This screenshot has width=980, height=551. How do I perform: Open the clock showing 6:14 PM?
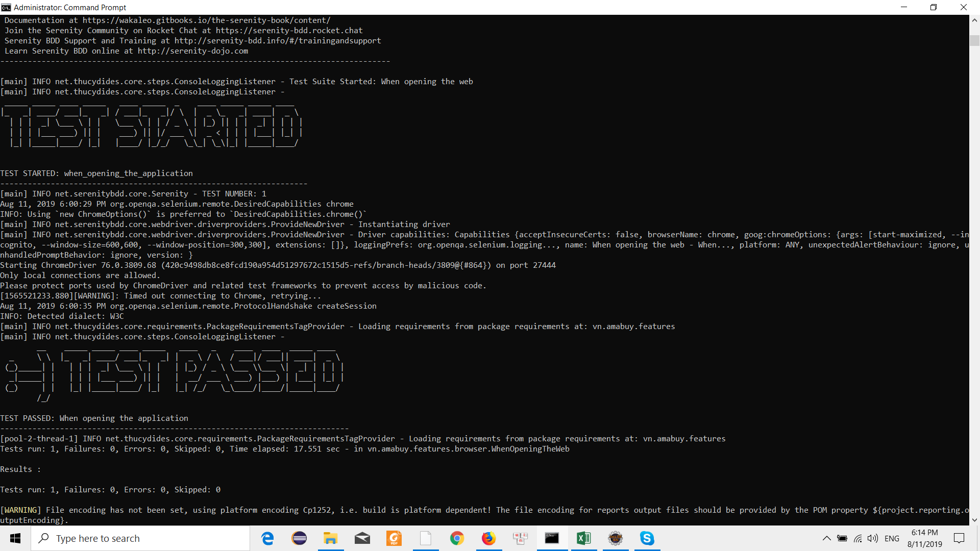925,538
